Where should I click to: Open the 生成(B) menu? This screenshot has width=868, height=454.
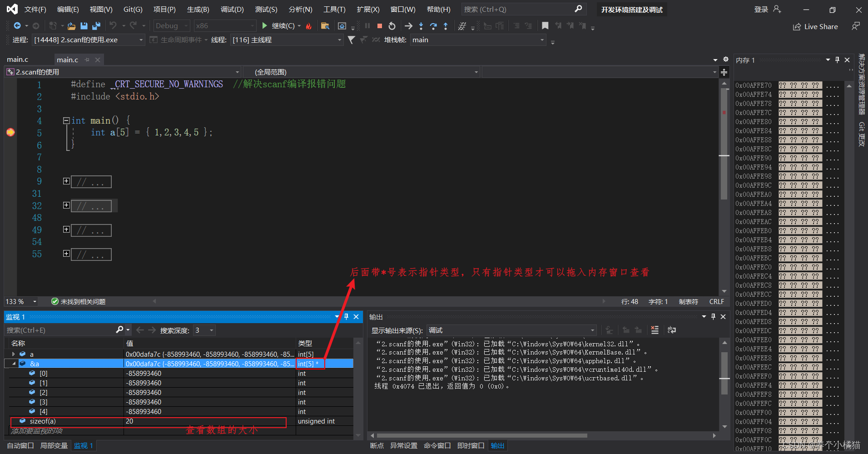tap(198, 10)
